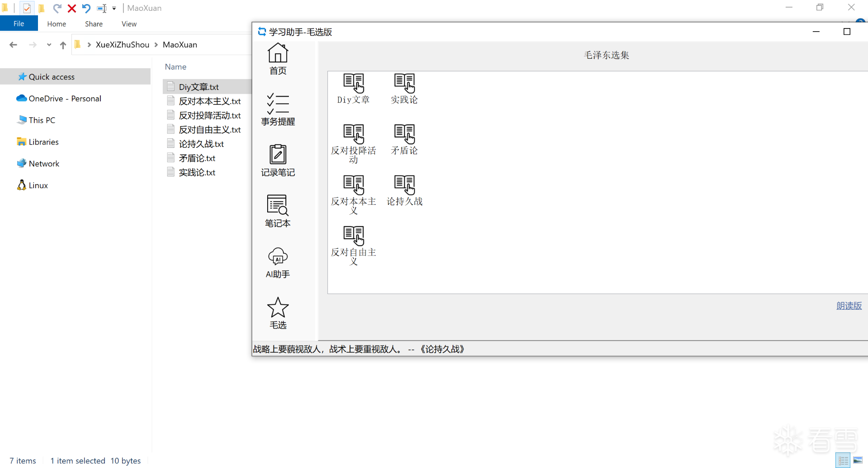Click the New folder icon in Explorer's toolbar
The width and height of the screenshot is (868, 468).
pyautogui.click(x=42, y=8)
